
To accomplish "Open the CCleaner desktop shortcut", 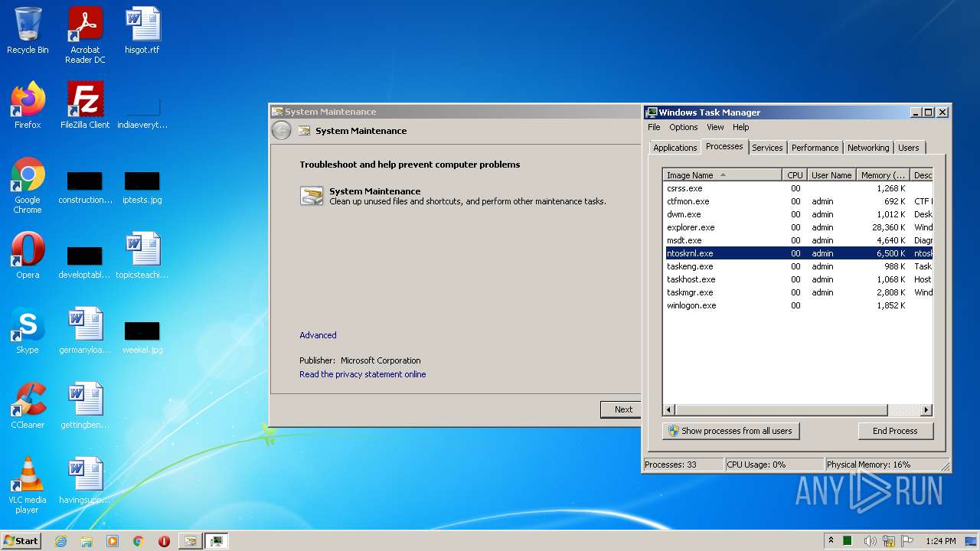I will (x=28, y=406).
